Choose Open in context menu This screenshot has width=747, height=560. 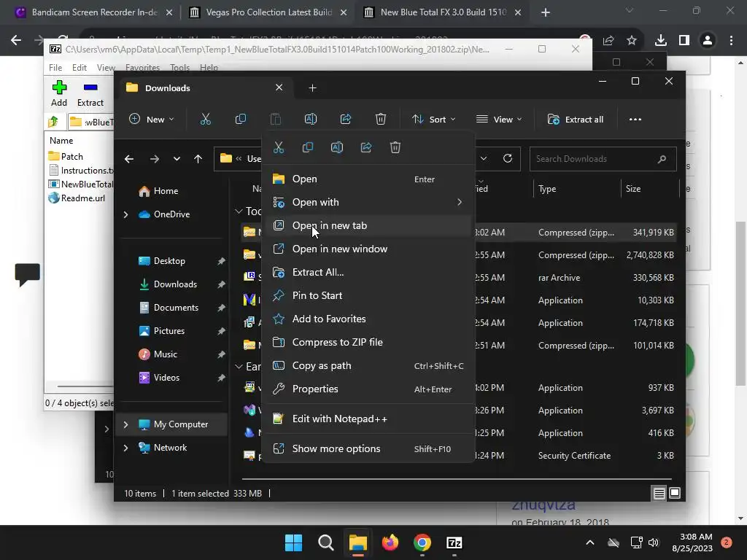368,179
